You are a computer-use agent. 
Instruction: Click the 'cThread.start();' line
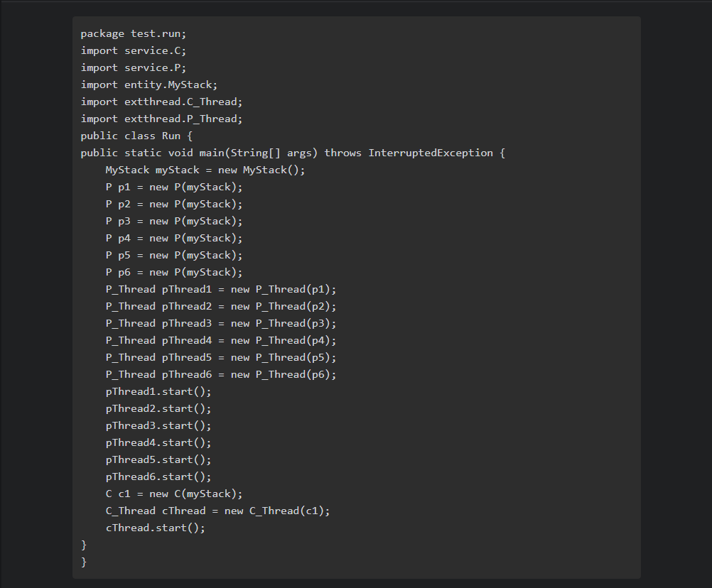155,528
